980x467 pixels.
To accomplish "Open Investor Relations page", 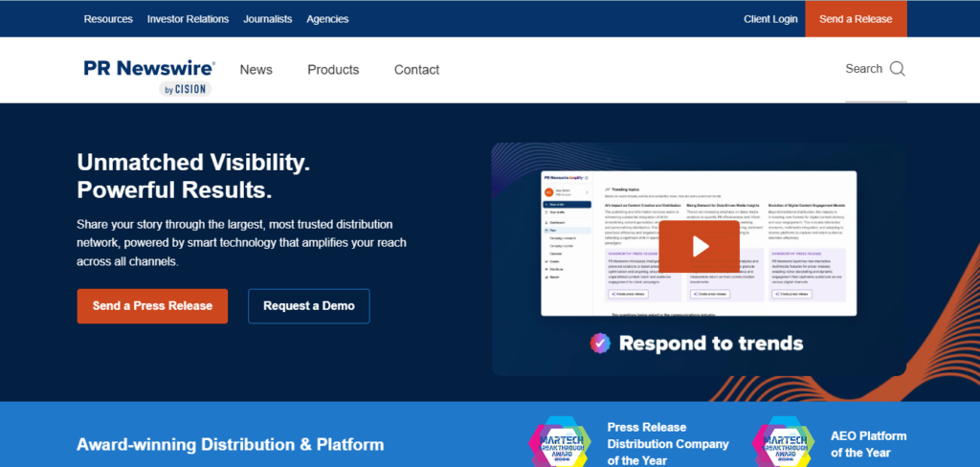I will pos(189,19).
